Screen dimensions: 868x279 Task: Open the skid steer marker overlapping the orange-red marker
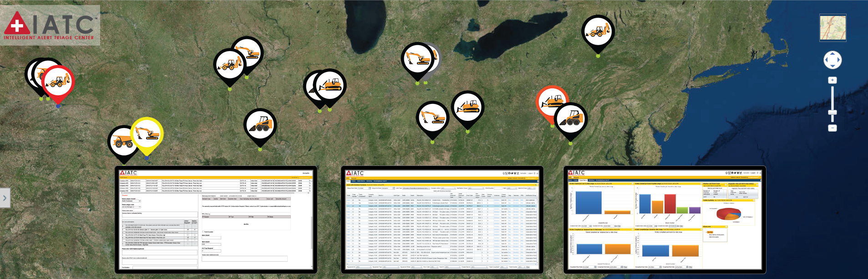click(571, 119)
